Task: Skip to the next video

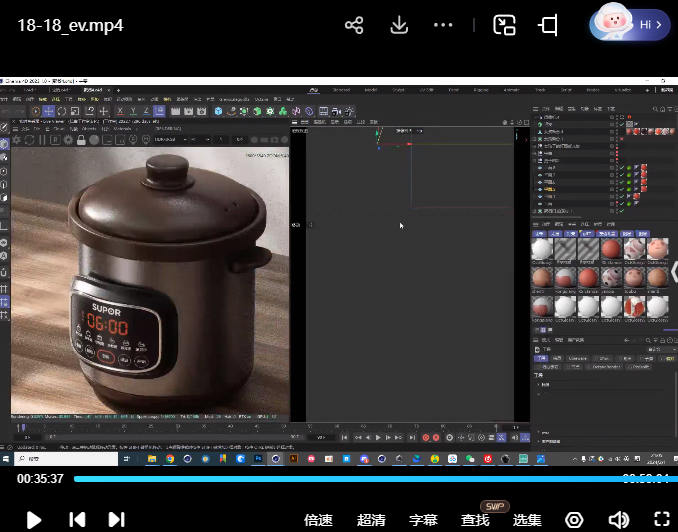Action: (116, 519)
